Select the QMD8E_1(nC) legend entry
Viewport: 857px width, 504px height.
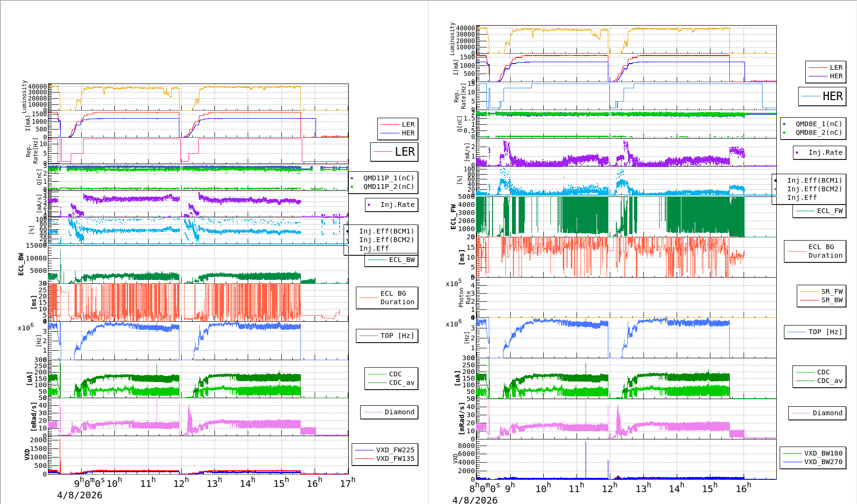[818, 124]
